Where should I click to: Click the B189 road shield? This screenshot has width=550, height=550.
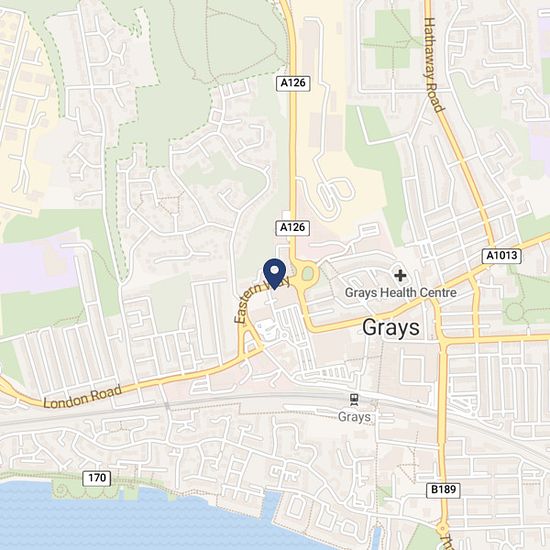click(x=443, y=489)
